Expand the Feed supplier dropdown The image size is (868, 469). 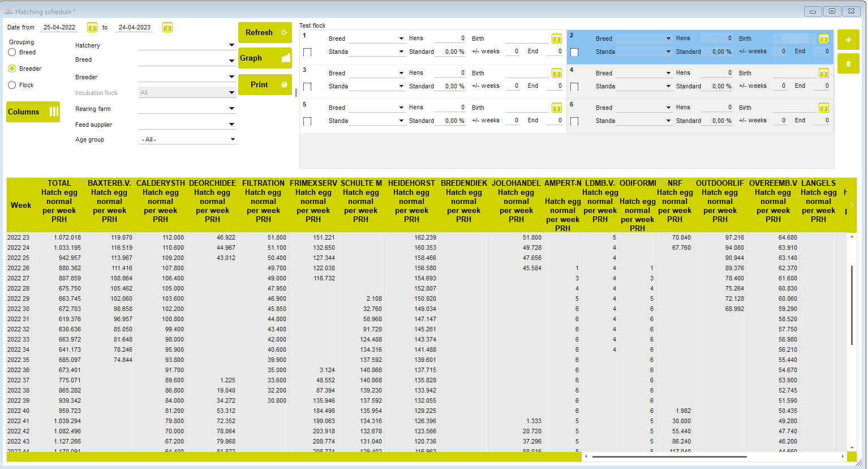[x=231, y=125]
